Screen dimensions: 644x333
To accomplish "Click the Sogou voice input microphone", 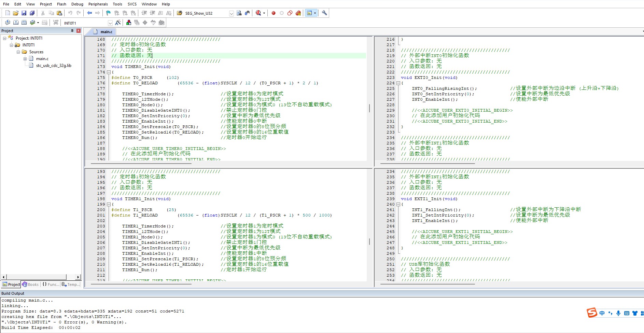I will (x=618, y=313).
